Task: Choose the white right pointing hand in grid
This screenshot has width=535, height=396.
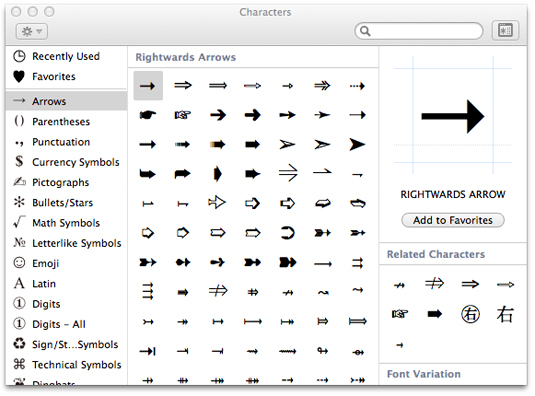Action: click(183, 115)
